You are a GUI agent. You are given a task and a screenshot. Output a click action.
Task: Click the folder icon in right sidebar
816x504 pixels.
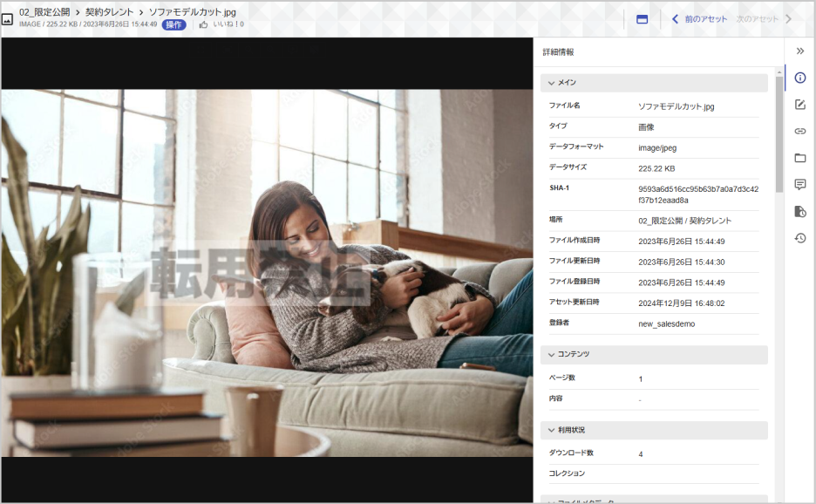(799, 158)
